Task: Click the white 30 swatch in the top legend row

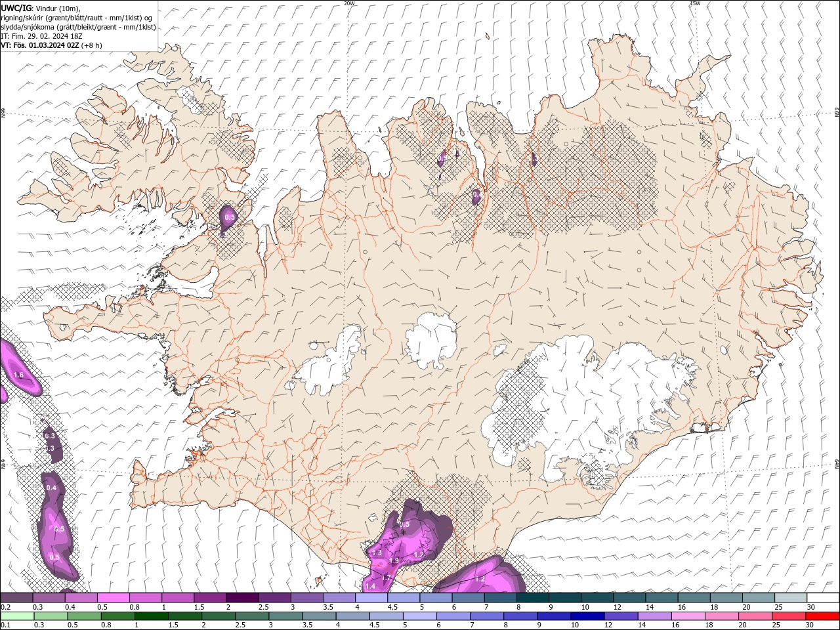Action: coord(822,598)
